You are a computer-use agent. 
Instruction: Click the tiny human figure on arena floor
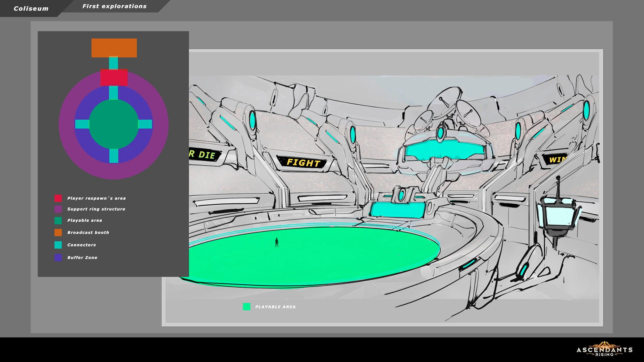(x=277, y=242)
